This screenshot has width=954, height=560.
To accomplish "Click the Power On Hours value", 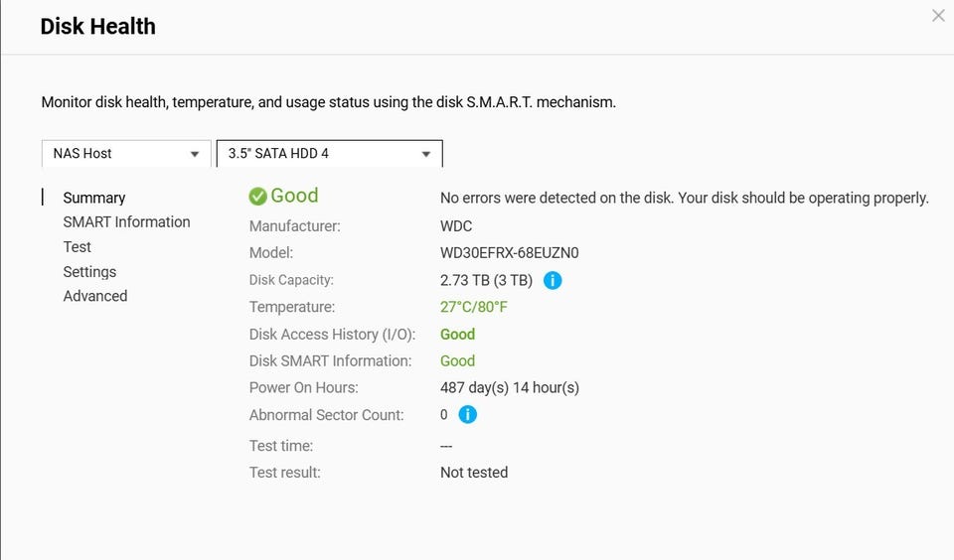I will pyautogui.click(x=510, y=388).
